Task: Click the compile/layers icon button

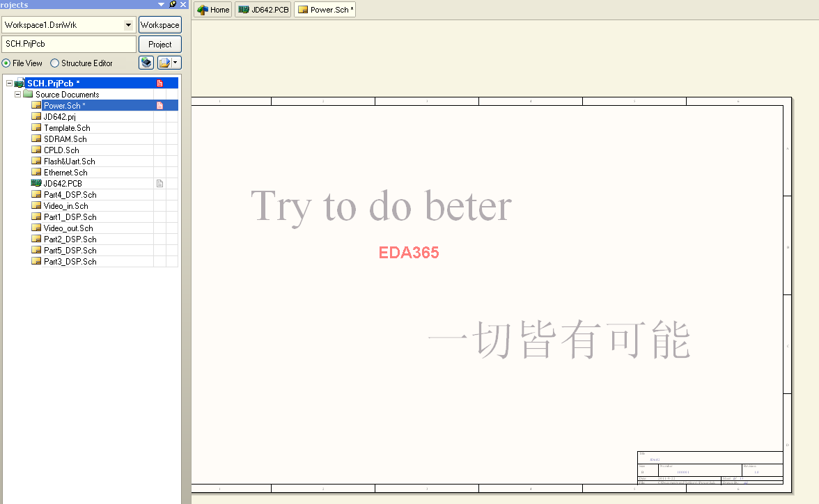Action: [146, 63]
